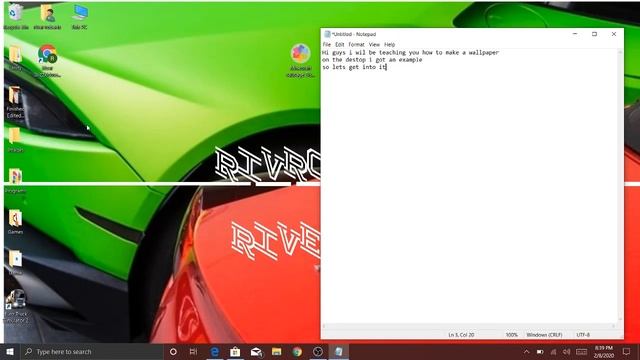Open the Action Center notifications icon

click(627, 351)
